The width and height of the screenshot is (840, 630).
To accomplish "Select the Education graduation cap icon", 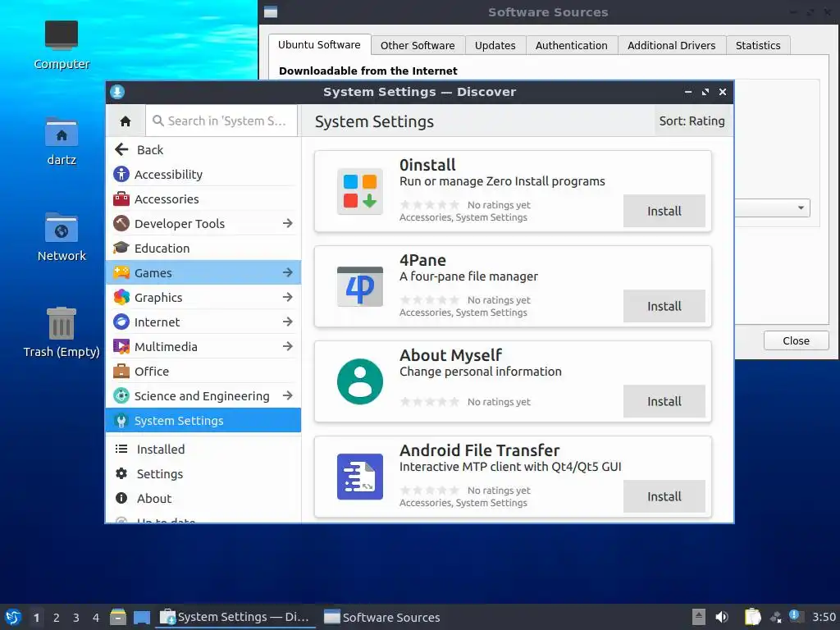I will 121,248.
